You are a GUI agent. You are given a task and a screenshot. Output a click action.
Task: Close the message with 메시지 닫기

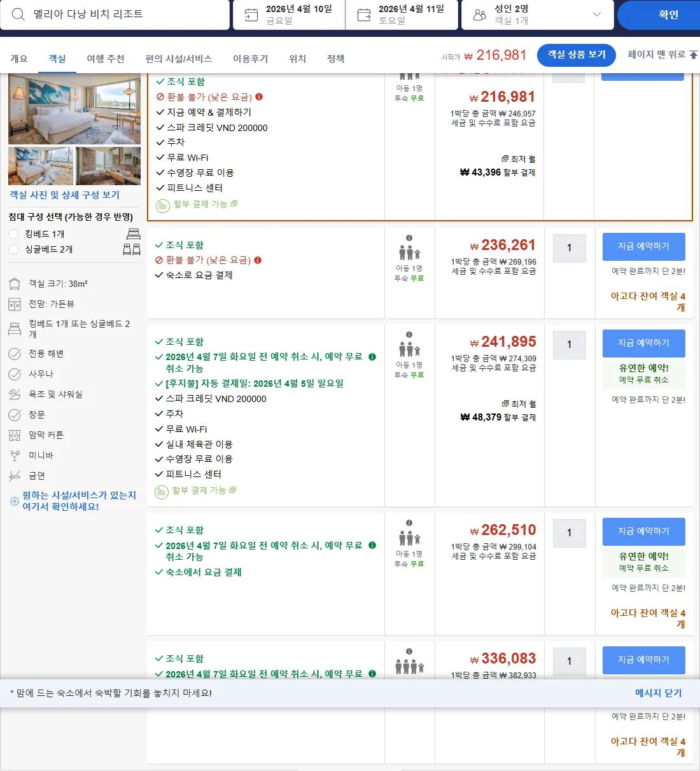(x=659, y=693)
